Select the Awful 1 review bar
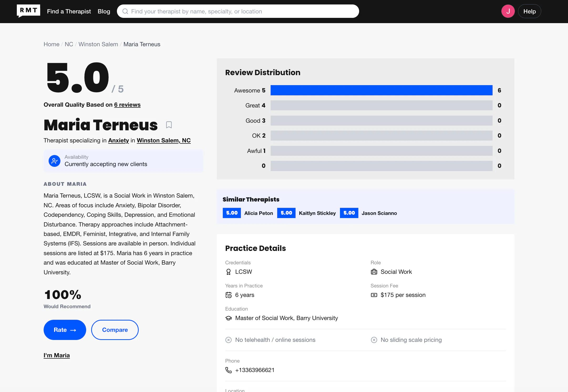This screenshot has height=392, width=568. click(381, 151)
